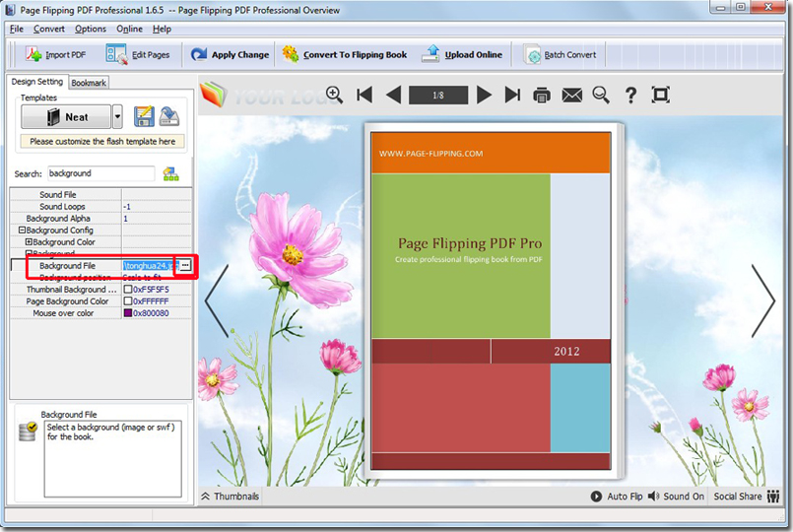793x532 pixels.
Task: Open Page Background Color swatch 0xFFFFFF
Action: tap(128, 300)
